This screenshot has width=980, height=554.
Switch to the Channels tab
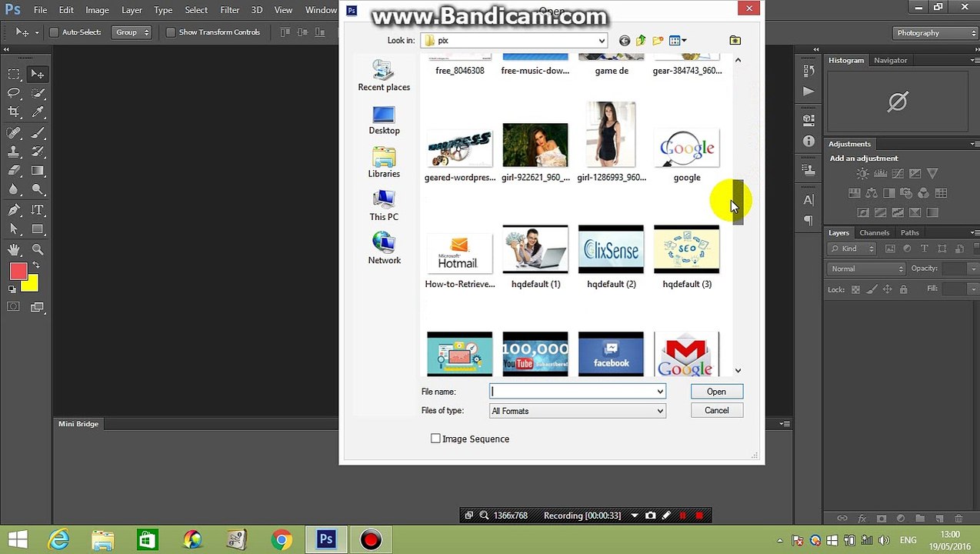[x=875, y=232]
